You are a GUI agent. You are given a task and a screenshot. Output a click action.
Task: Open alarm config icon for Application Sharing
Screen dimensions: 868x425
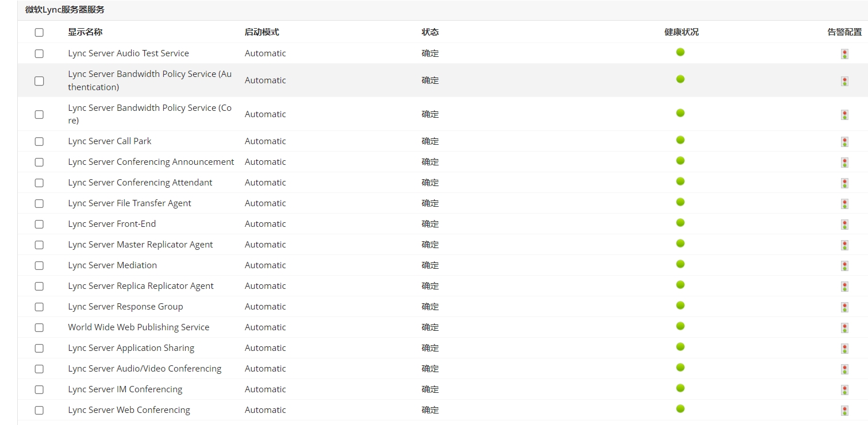click(844, 349)
